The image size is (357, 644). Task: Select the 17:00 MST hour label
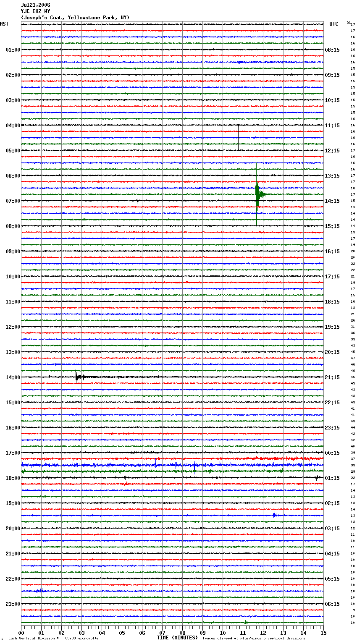(13, 453)
